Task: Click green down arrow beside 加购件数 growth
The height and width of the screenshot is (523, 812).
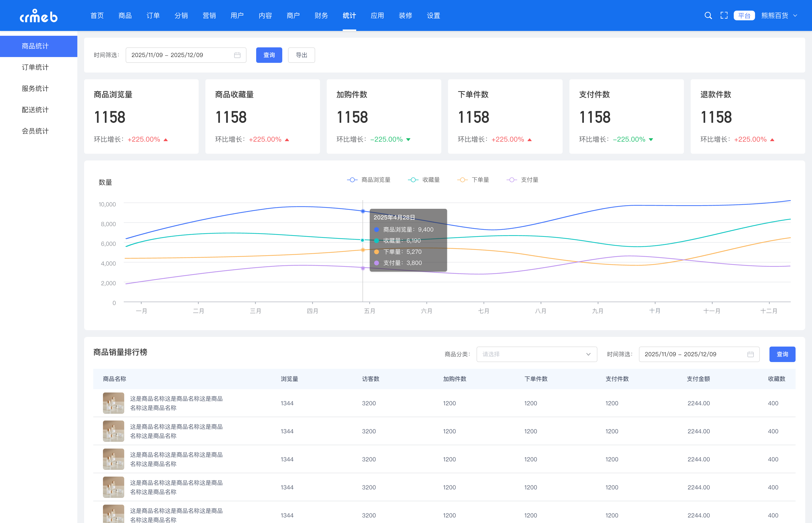Action: 408,140
